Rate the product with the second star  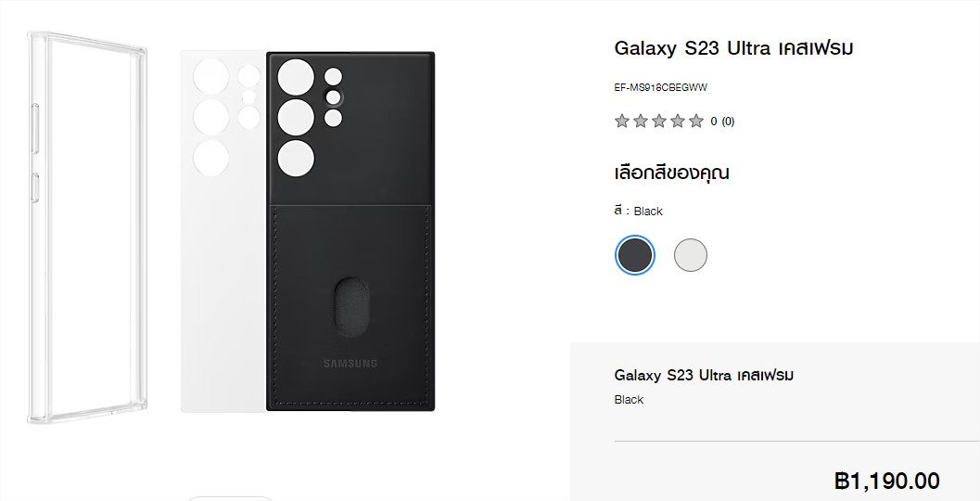point(640,121)
